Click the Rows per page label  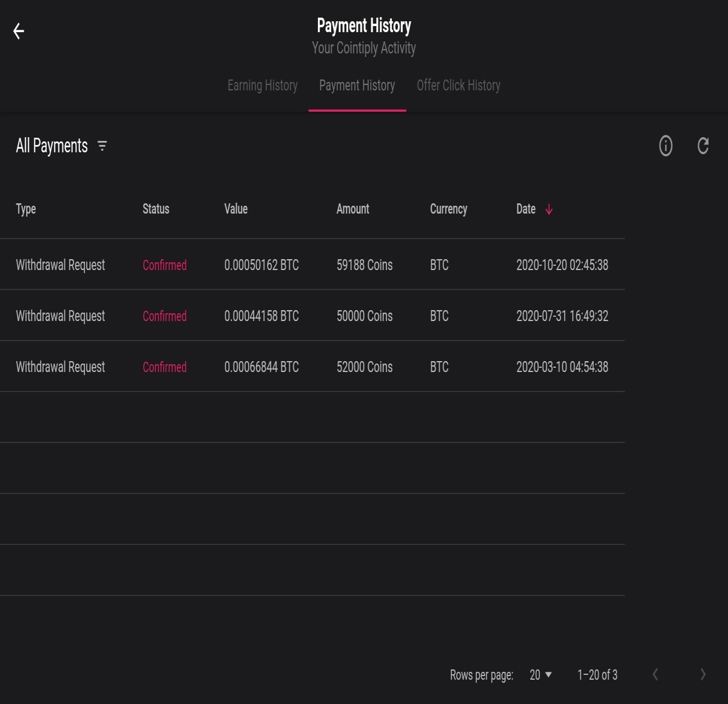pos(482,675)
